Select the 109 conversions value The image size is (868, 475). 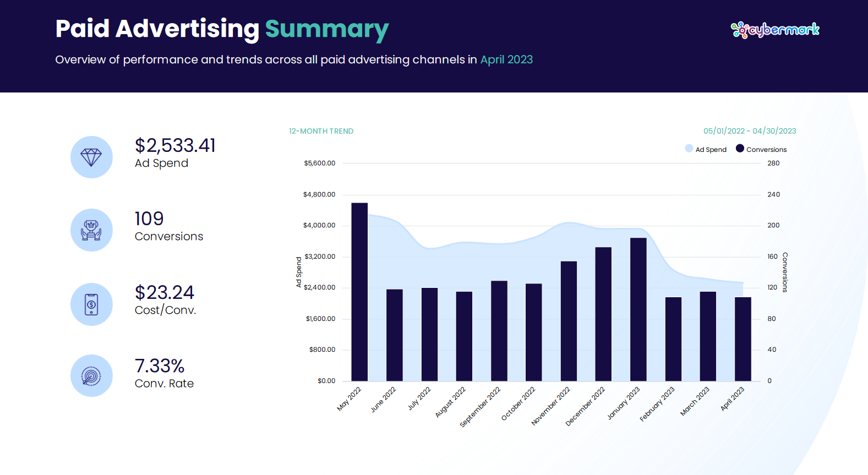coord(149,219)
